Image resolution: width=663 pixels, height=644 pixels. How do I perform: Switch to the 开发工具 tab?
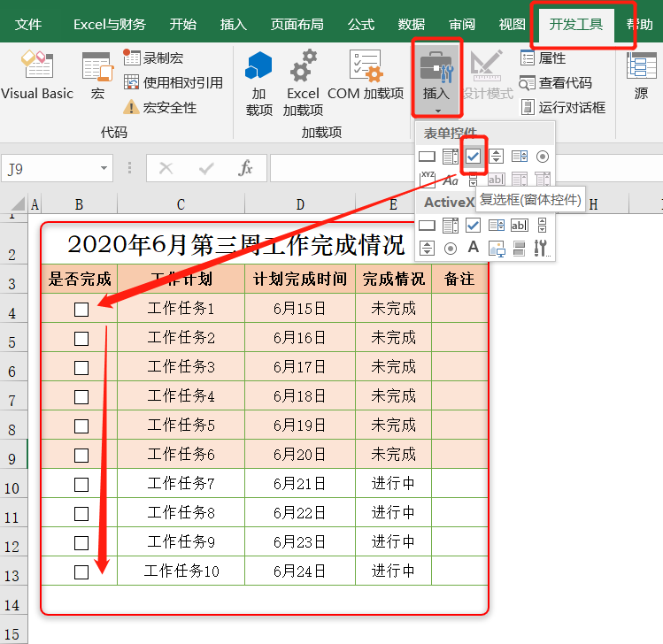[576, 25]
